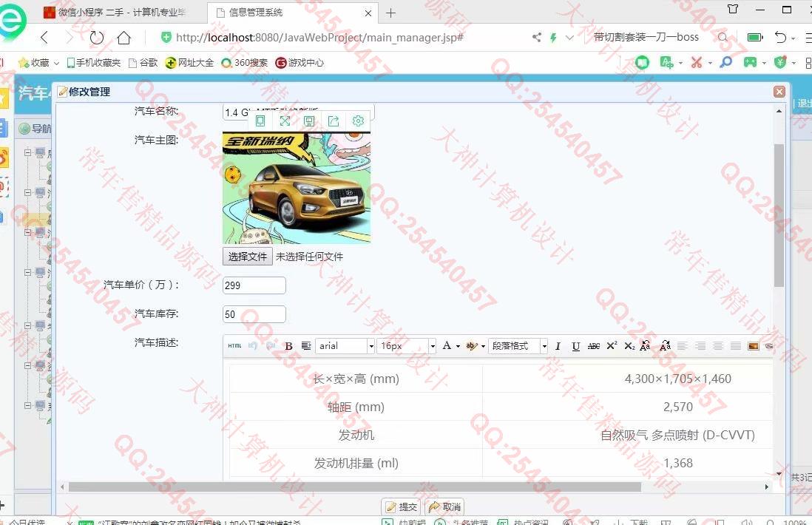The width and height of the screenshot is (812, 525).
Task: Click the undo icon in the editor toolbar
Action: (253, 346)
